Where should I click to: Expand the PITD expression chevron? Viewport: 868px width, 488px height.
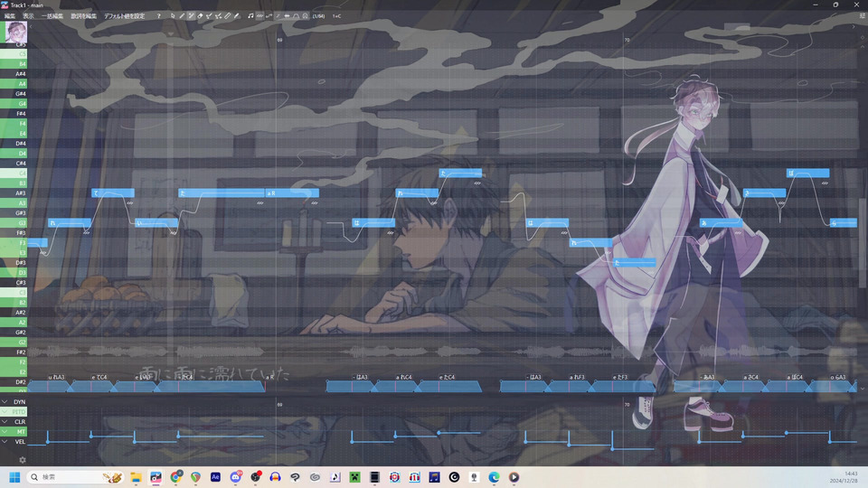click(x=5, y=412)
